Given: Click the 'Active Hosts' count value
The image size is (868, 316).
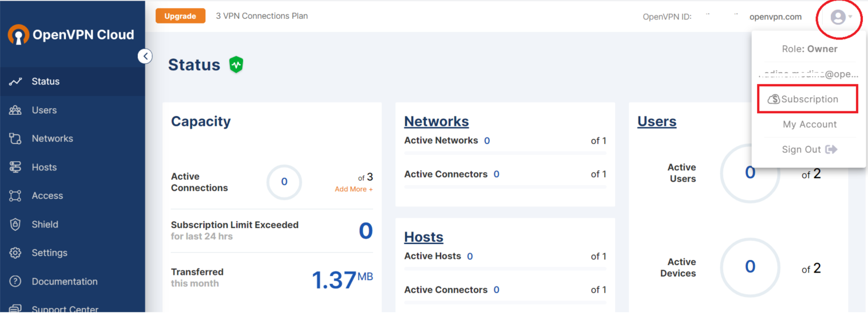Looking at the screenshot, I should [x=470, y=257].
